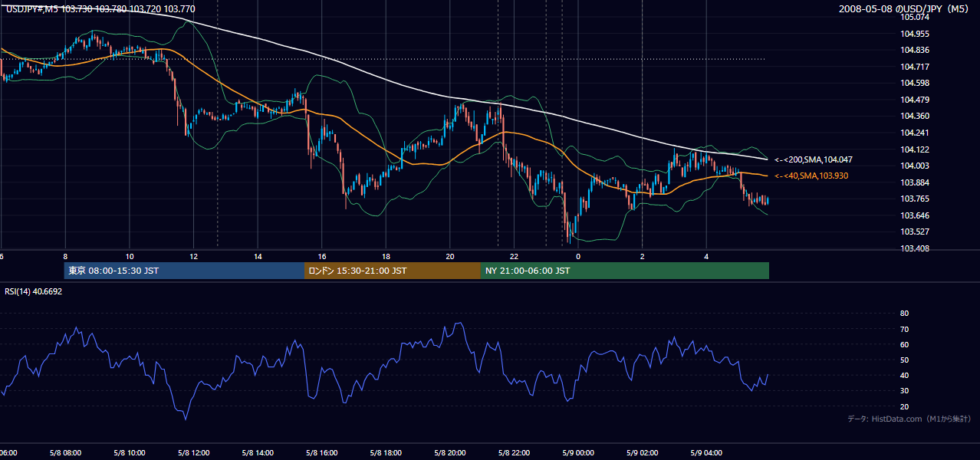Select the NY 21:00-06:00 JST session bar

625,271
